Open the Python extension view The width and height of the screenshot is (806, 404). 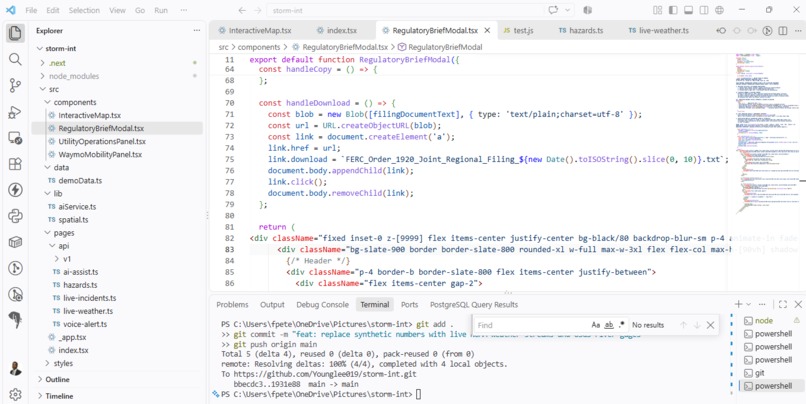pos(15,216)
